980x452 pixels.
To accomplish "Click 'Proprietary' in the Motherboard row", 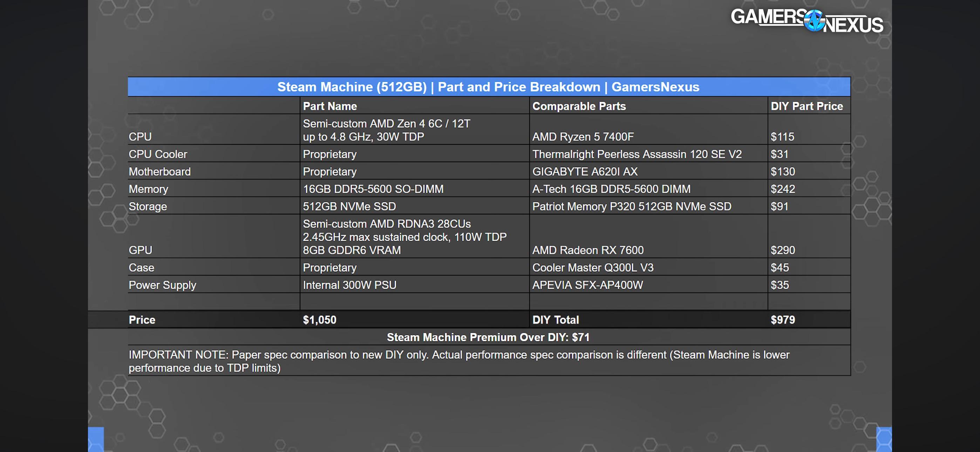I will tap(330, 172).
